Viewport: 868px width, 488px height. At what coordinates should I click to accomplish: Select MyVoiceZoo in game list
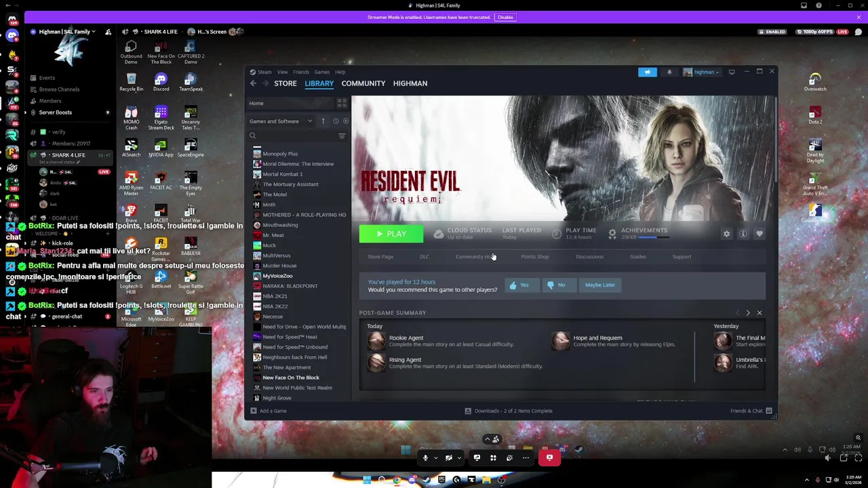tap(277, 276)
